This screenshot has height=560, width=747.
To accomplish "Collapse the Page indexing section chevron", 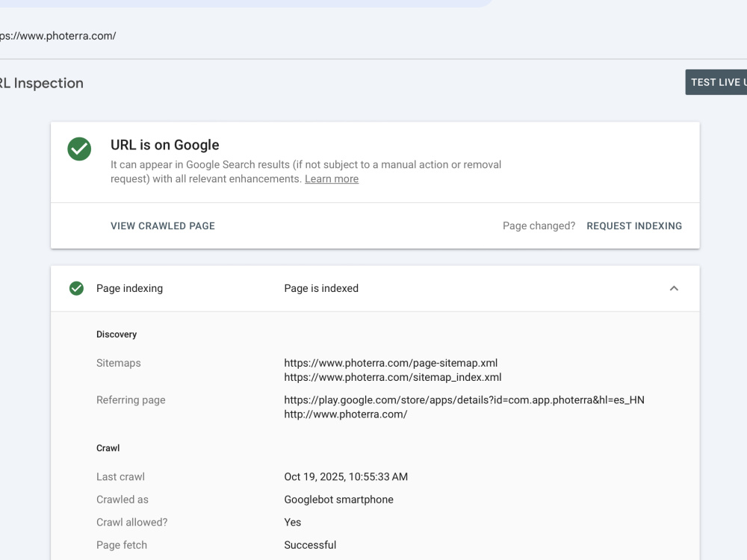I will (674, 288).
